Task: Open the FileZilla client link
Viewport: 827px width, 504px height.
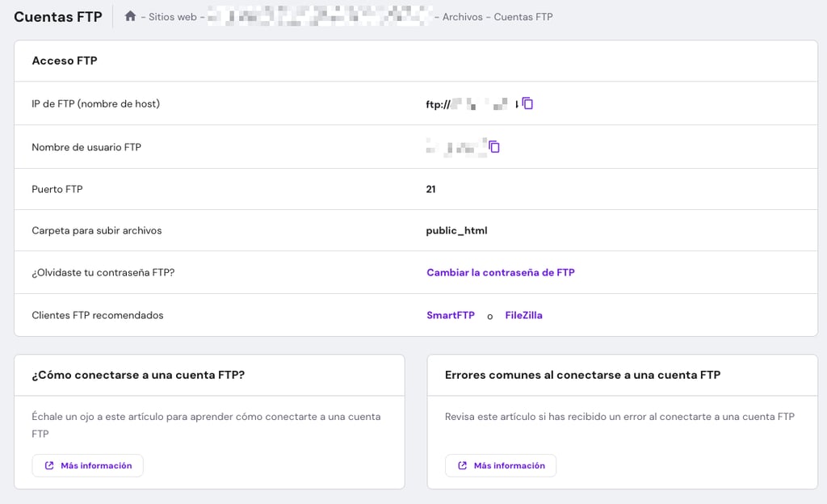Action: (x=523, y=315)
